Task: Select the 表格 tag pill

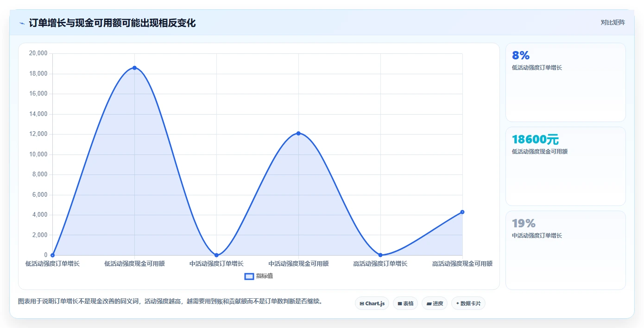Action: pyautogui.click(x=405, y=303)
